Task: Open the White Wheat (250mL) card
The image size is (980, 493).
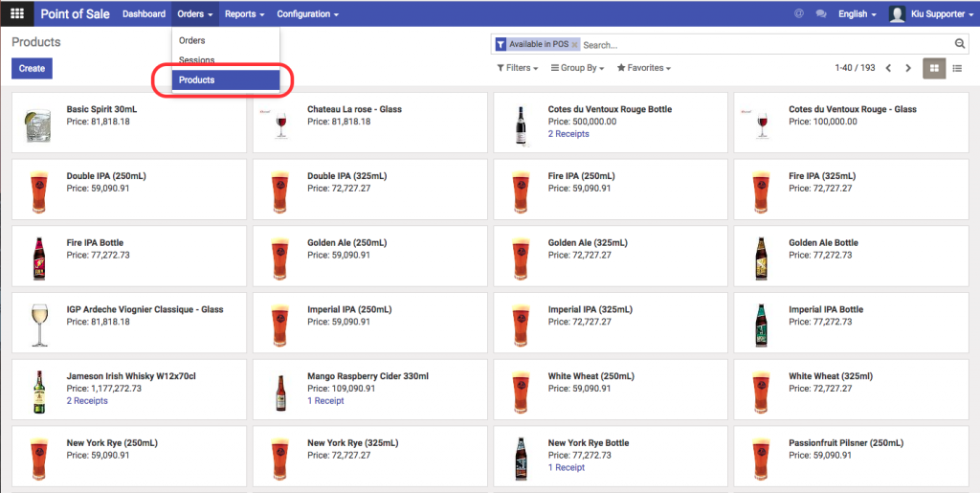Action: coord(611,390)
